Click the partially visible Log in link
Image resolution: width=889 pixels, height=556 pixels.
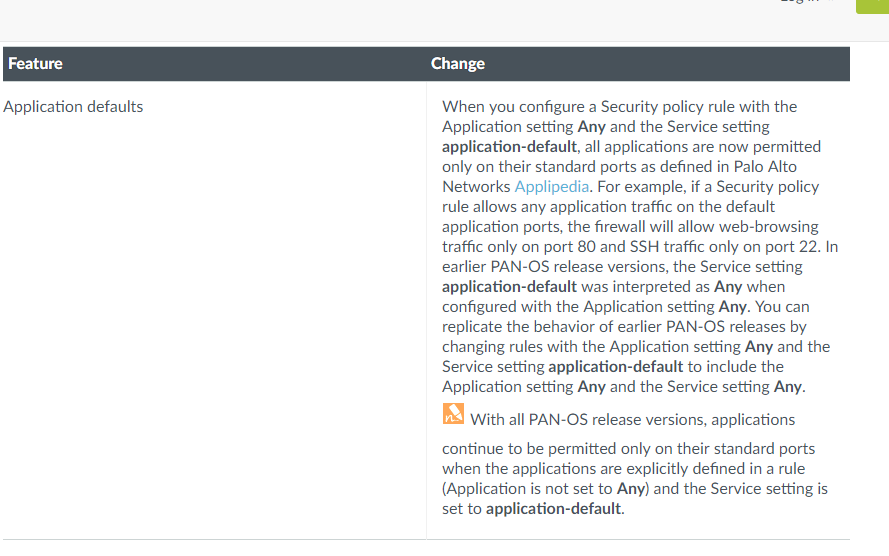[x=799, y=2]
